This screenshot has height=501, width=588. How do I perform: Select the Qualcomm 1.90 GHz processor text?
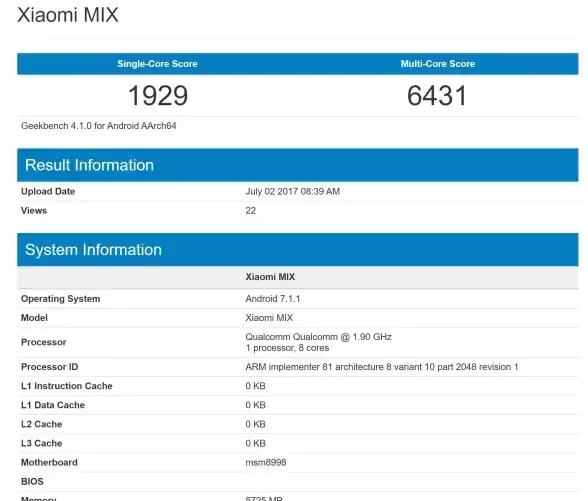click(318, 337)
